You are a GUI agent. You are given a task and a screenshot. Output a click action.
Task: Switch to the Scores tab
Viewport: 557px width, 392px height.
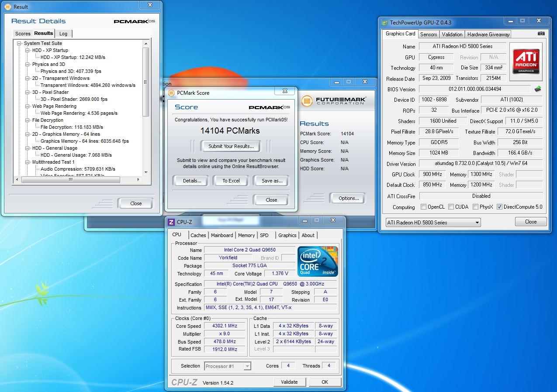[23, 34]
